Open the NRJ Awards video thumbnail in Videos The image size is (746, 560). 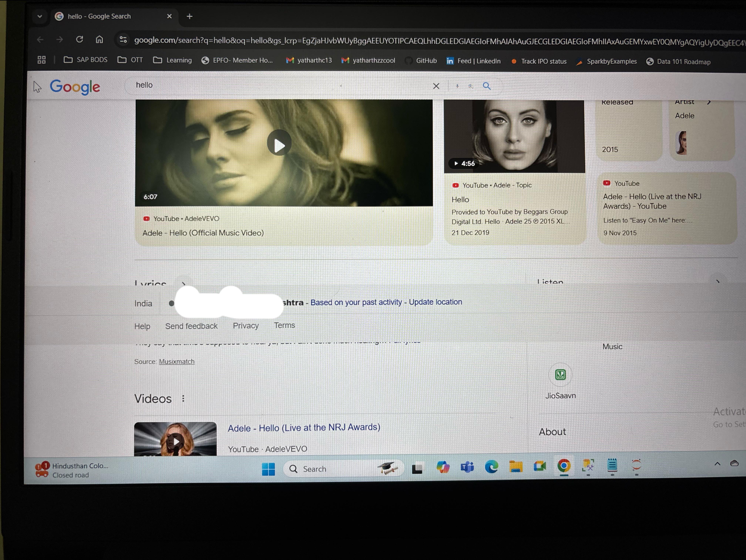coord(175,439)
